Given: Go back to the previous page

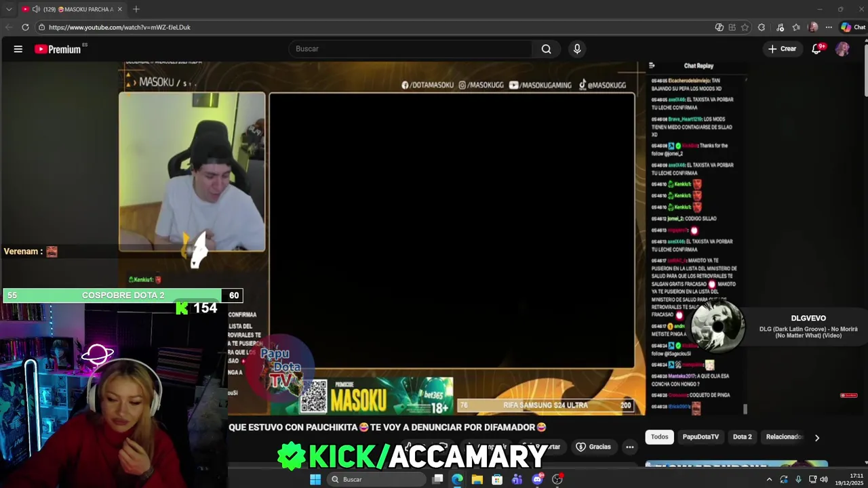Looking at the screenshot, I should point(9,27).
